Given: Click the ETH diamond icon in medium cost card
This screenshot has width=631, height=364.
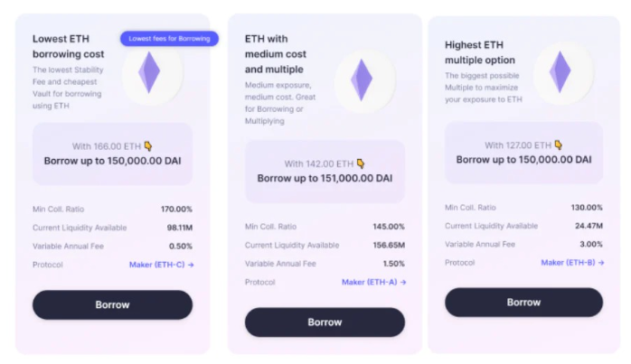Looking at the screenshot, I should coord(362,79).
